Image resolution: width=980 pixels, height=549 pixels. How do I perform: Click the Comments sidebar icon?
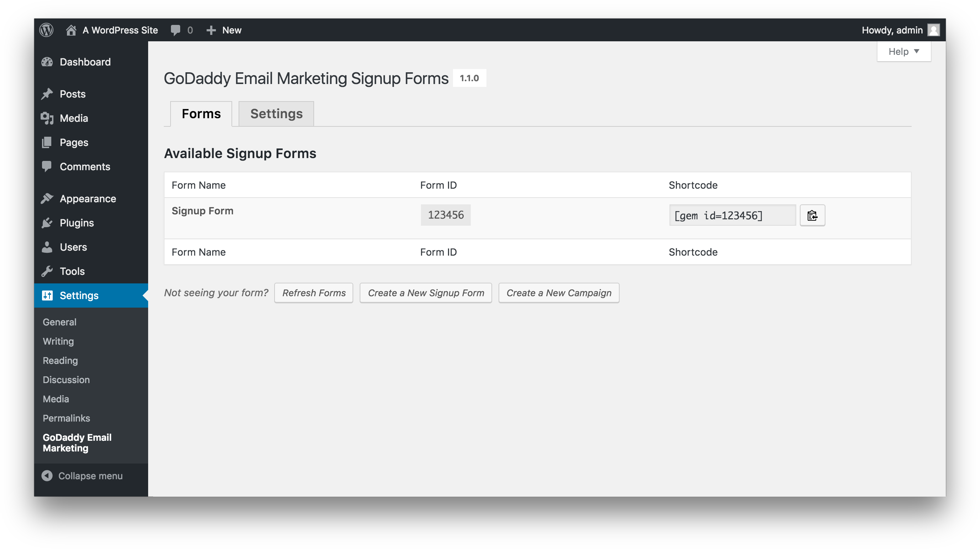coord(47,167)
